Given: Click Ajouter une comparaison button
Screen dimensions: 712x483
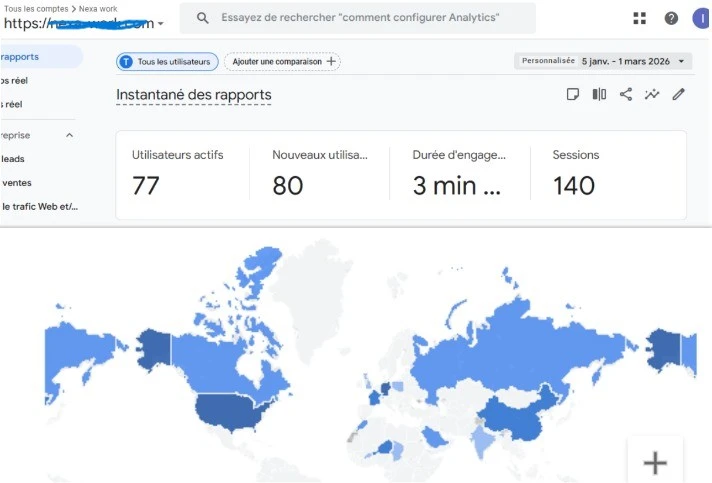Looking at the screenshot, I should click(282, 62).
